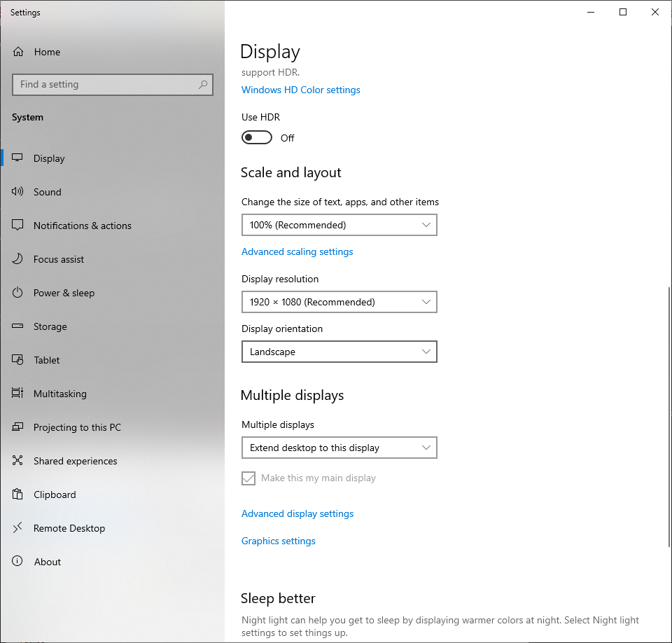Click the Multitasking icon
This screenshot has height=643, width=672.
coord(17,393)
